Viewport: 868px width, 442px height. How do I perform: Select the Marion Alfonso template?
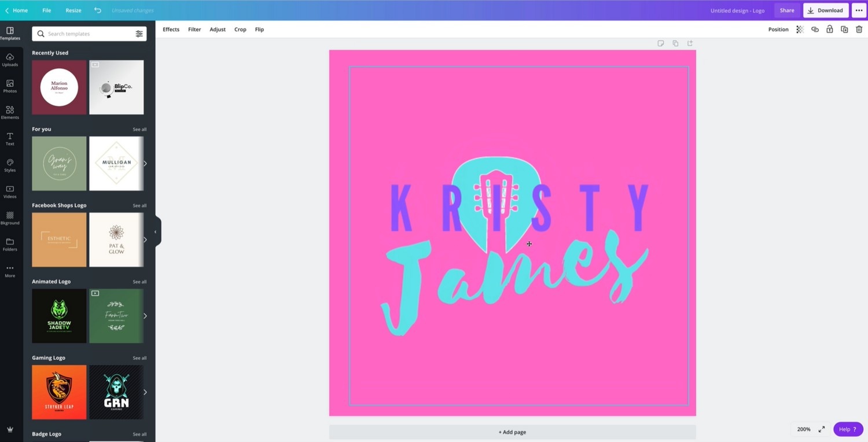[x=59, y=87]
